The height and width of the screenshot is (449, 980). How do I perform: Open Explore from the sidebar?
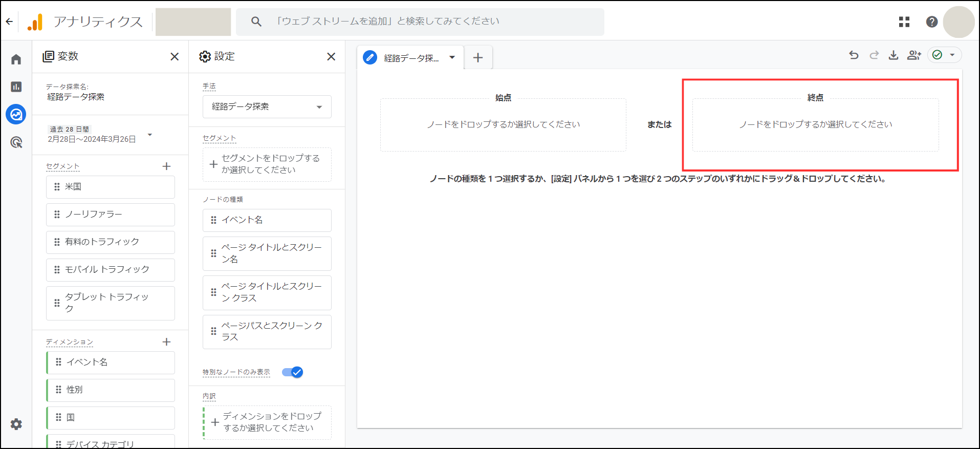(x=16, y=114)
